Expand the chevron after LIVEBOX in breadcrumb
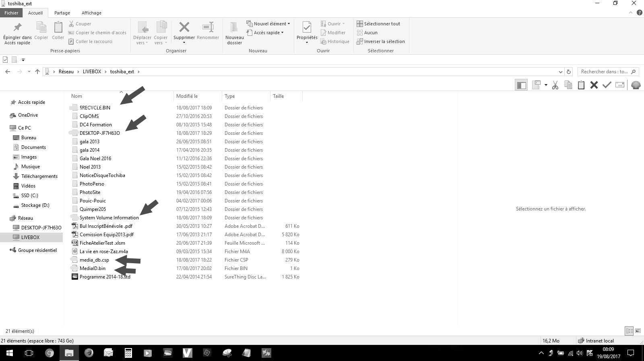Screen dimensions: 644x361 106,72
